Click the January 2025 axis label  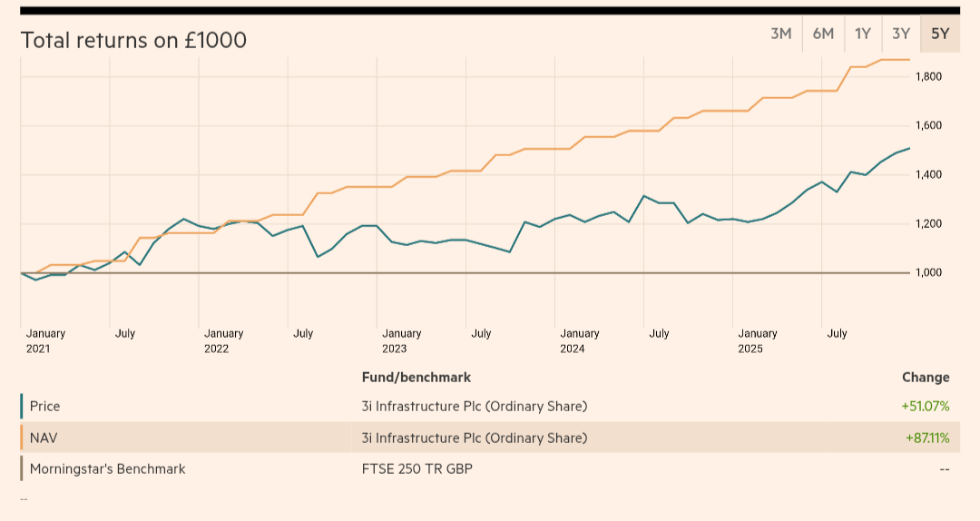pyautogui.click(x=758, y=341)
